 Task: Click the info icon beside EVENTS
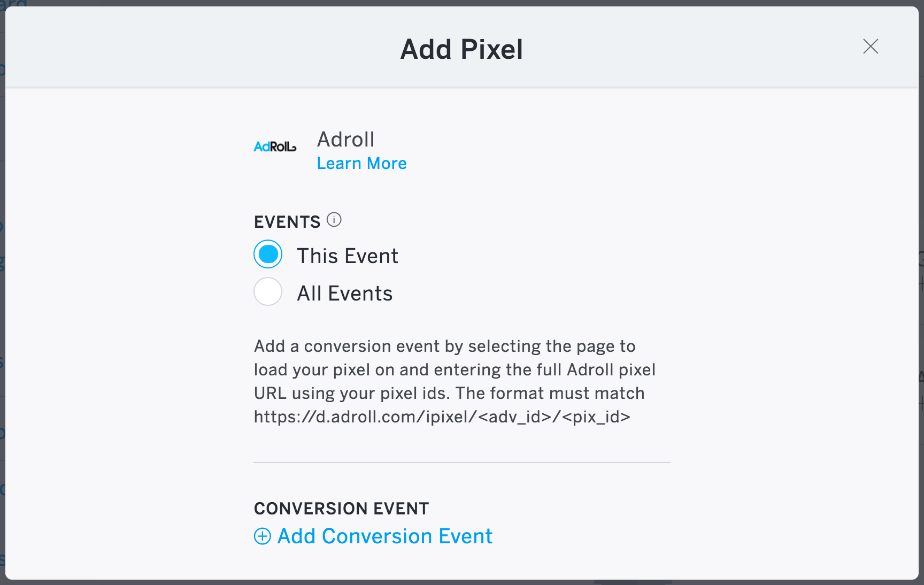[334, 220]
